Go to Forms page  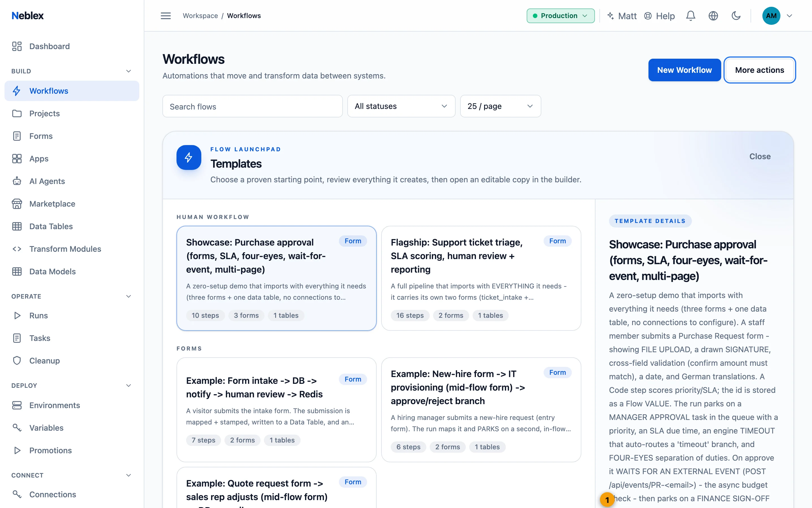coord(72,136)
